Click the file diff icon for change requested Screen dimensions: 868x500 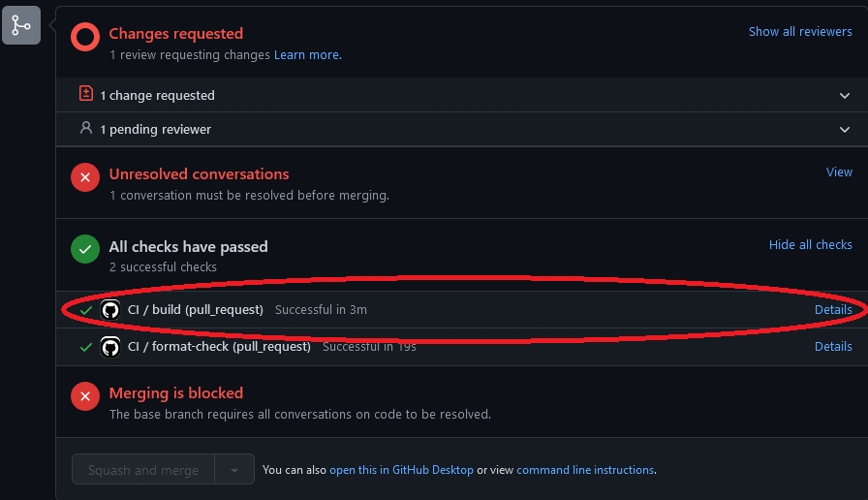click(x=86, y=94)
